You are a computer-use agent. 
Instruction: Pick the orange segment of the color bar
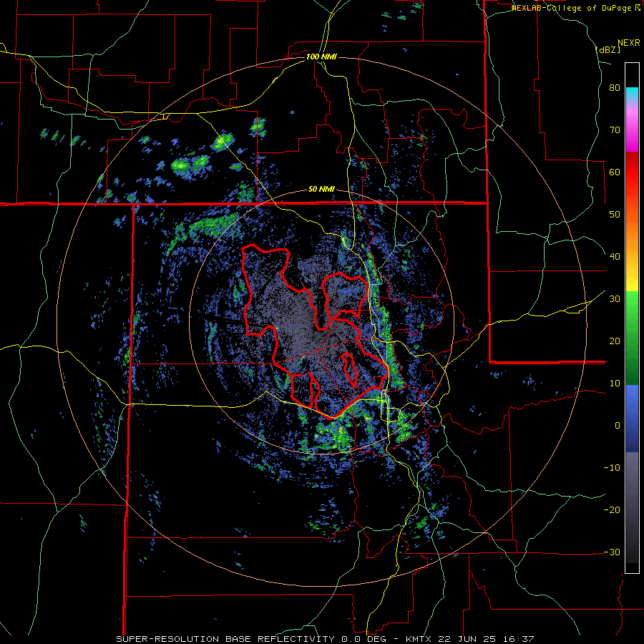point(632,234)
